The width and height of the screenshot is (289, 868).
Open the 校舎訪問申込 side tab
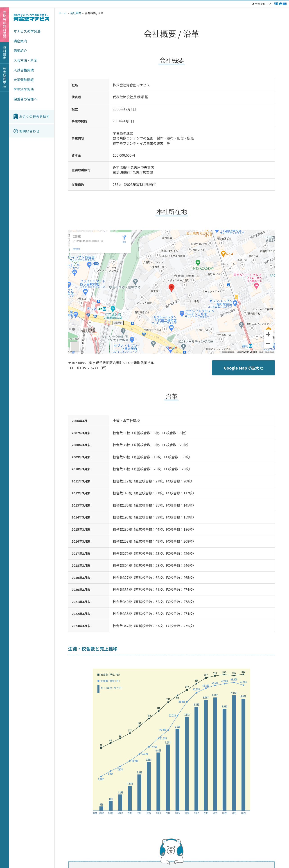[4, 78]
